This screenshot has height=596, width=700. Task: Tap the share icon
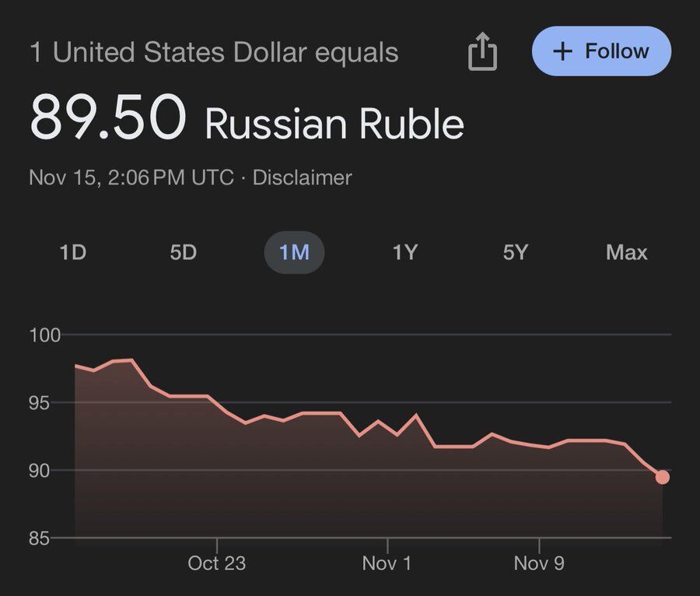pos(482,52)
